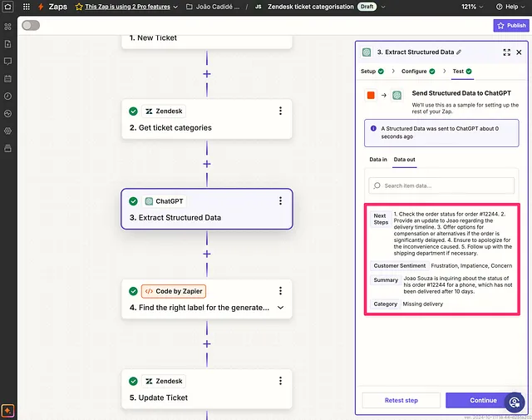Rename step with the pencil edit icon

point(459,52)
